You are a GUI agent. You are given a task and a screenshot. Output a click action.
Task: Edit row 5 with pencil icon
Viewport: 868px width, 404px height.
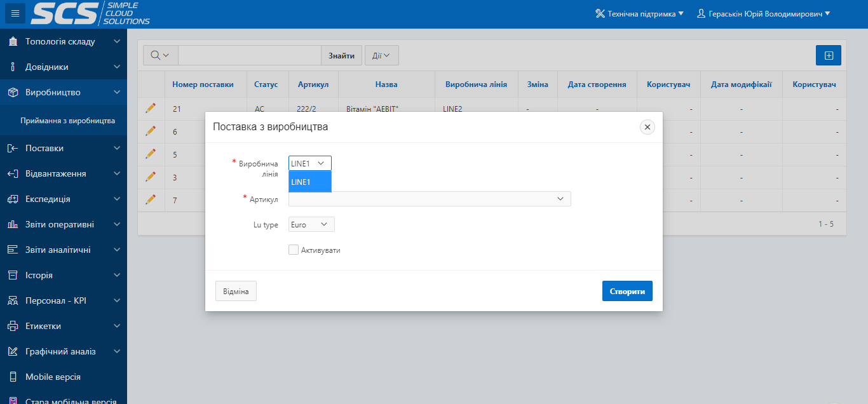(x=151, y=154)
